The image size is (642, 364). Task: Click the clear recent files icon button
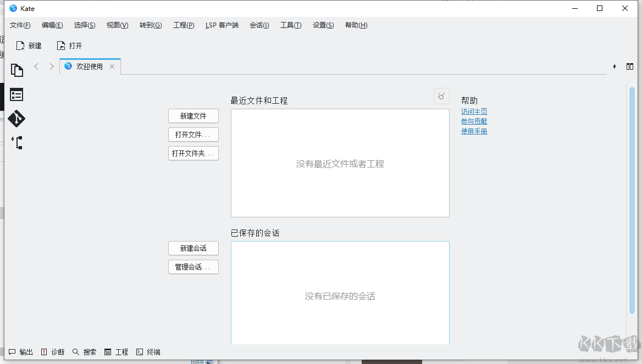pos(441,96)
